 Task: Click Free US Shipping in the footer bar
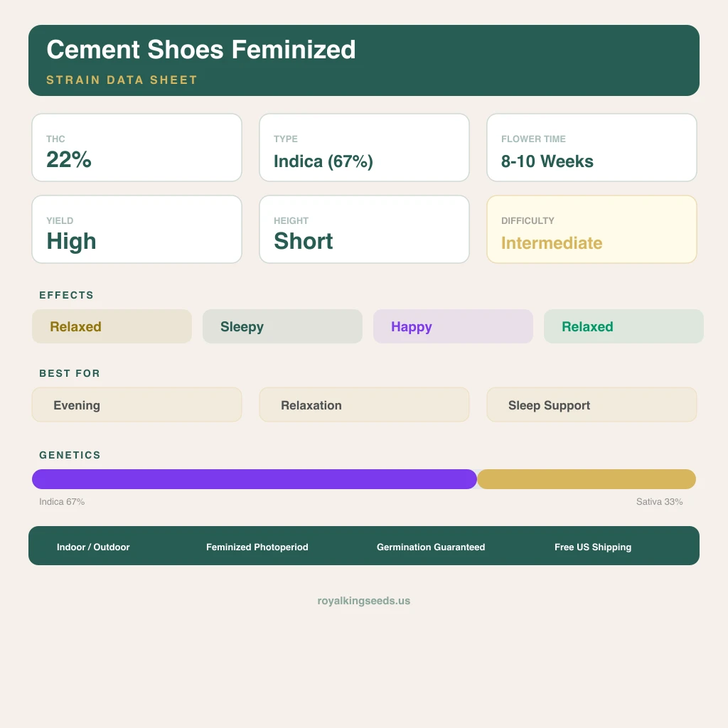593,547
